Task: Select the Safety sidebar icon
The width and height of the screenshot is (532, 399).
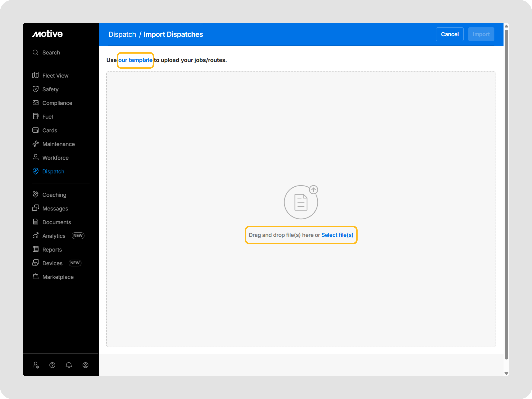Action: pyautogui.click(x=50, y=89)
